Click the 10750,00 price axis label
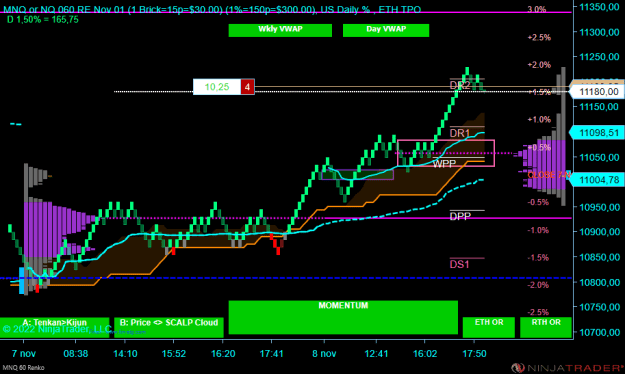The image size is (625, 374). pos(599,307)
